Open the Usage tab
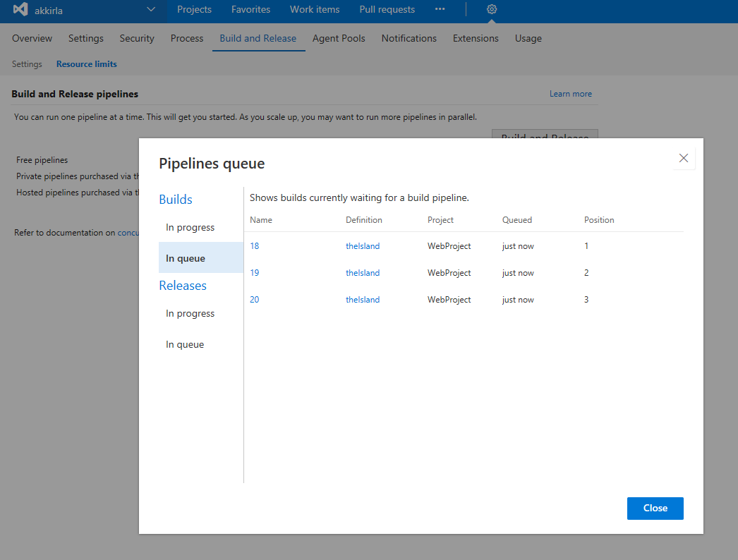Image resolution: width=738 pixels, height=560 pixels. (x=528, y=39)
